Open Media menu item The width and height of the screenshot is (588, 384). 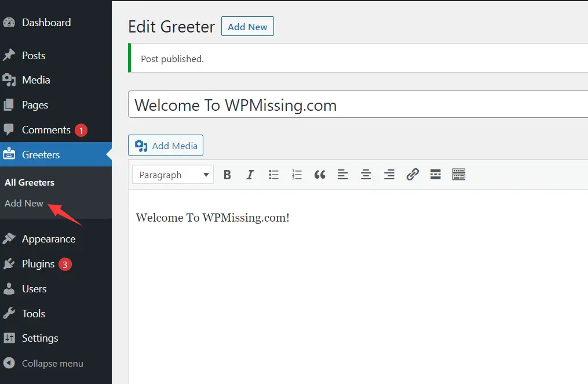(36, 80)
